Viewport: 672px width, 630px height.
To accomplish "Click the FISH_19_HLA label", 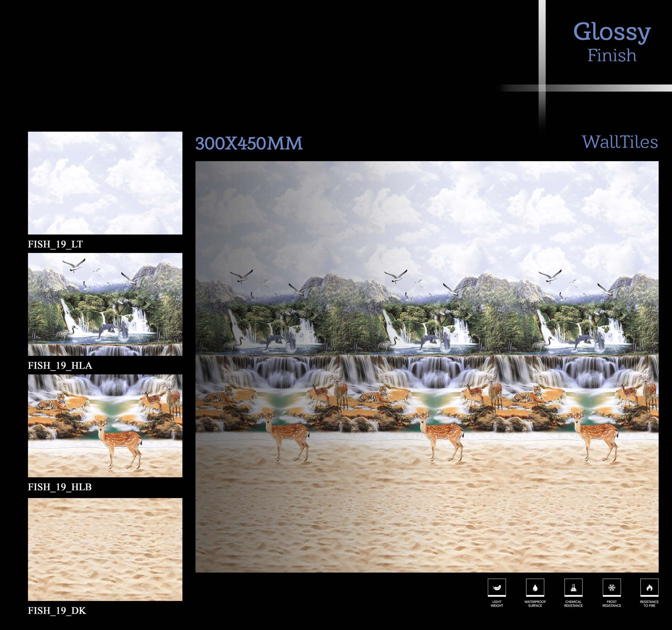I will tap(60, 365).
